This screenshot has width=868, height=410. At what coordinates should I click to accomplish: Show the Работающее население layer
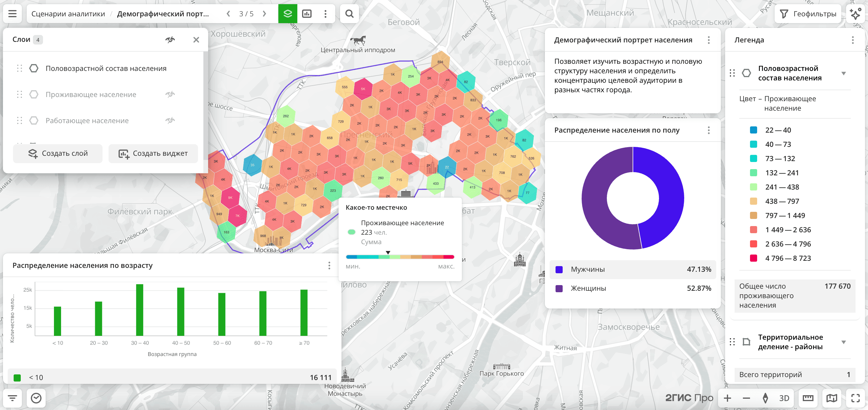click(x=170, y=120)
